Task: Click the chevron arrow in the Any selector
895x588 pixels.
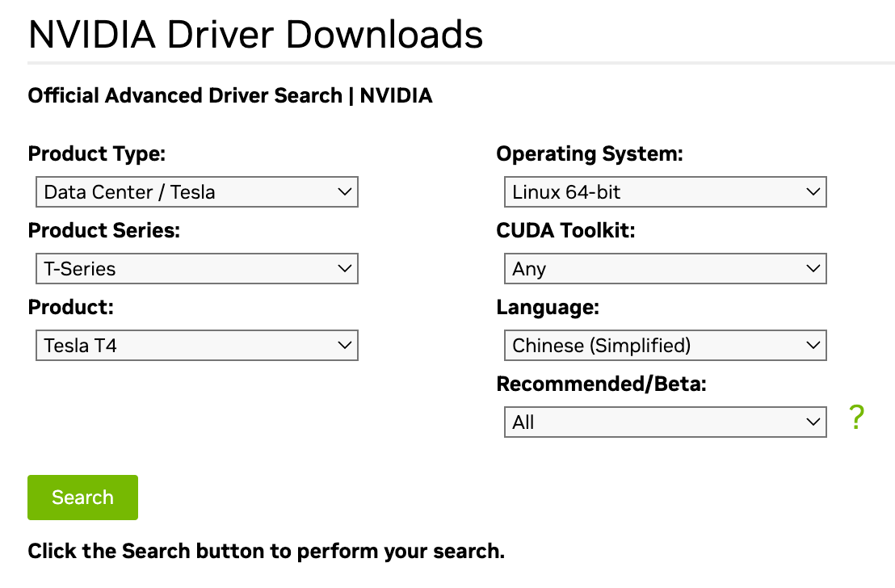Action: (x=813, y=269)
